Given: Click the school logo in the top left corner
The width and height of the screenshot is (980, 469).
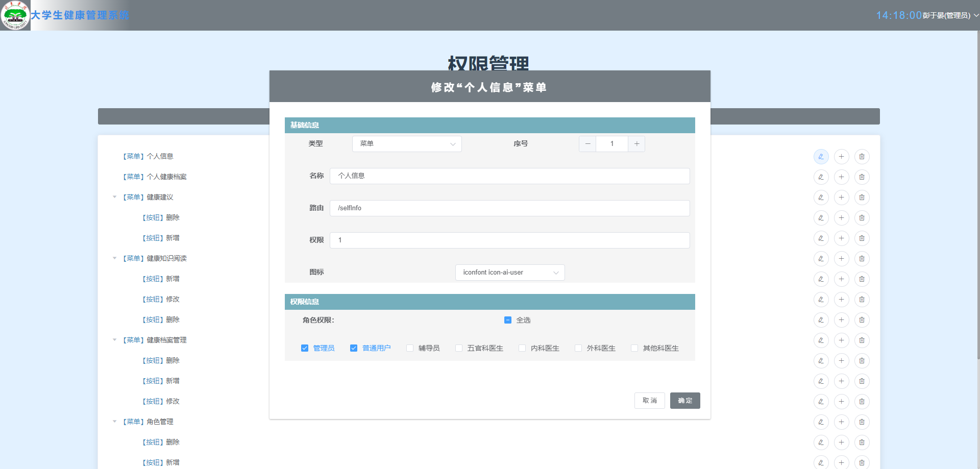Looking at the screenshot, I should click(15, 15).
